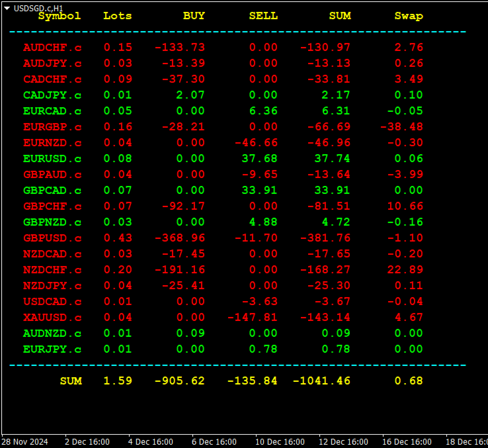Select total SELL value -135.84
This screenshot has height=448, width=488.
click(x=253, y=381)
